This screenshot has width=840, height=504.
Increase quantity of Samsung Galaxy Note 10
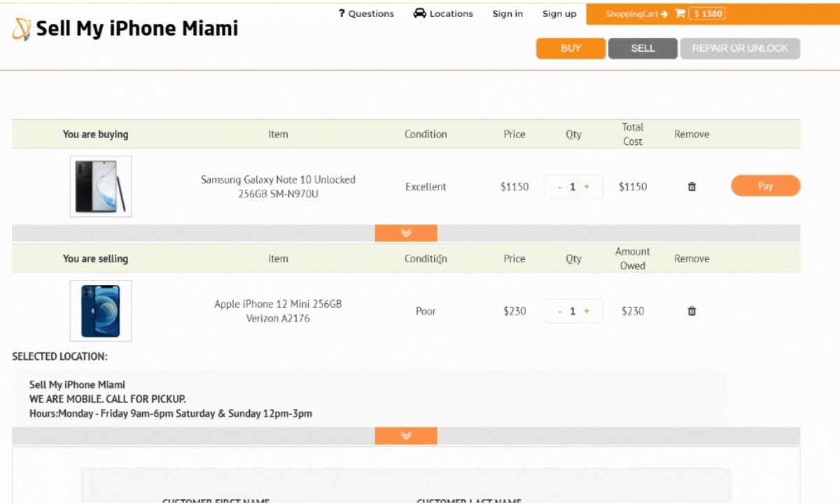(x=587, y=187)
